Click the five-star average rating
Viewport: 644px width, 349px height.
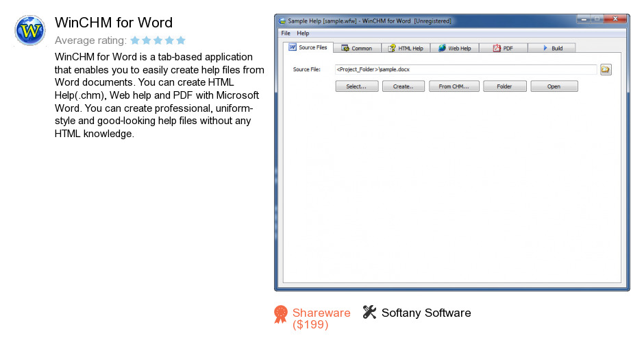[158, 40]
